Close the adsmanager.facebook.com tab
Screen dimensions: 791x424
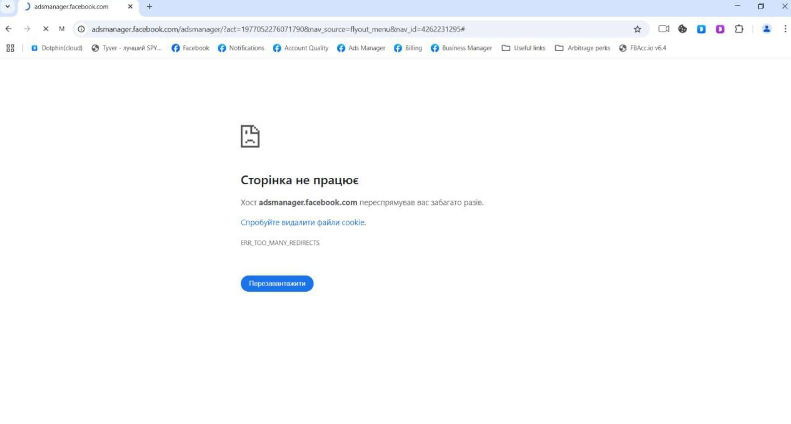tap(130, 7)
